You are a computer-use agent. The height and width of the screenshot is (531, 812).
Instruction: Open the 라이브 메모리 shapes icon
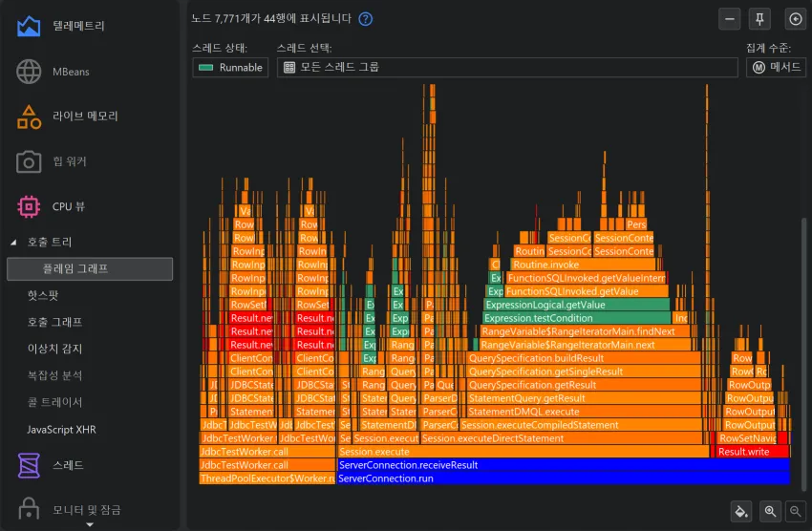29,117
